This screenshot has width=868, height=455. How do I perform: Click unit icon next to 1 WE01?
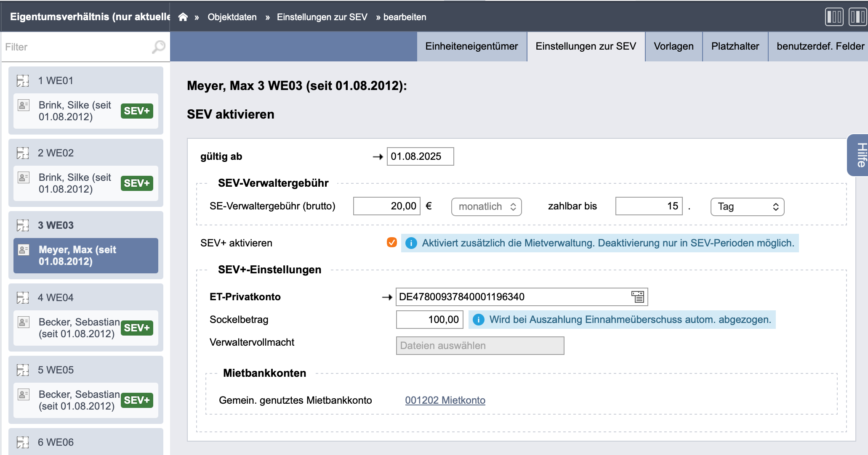[23, 80]
